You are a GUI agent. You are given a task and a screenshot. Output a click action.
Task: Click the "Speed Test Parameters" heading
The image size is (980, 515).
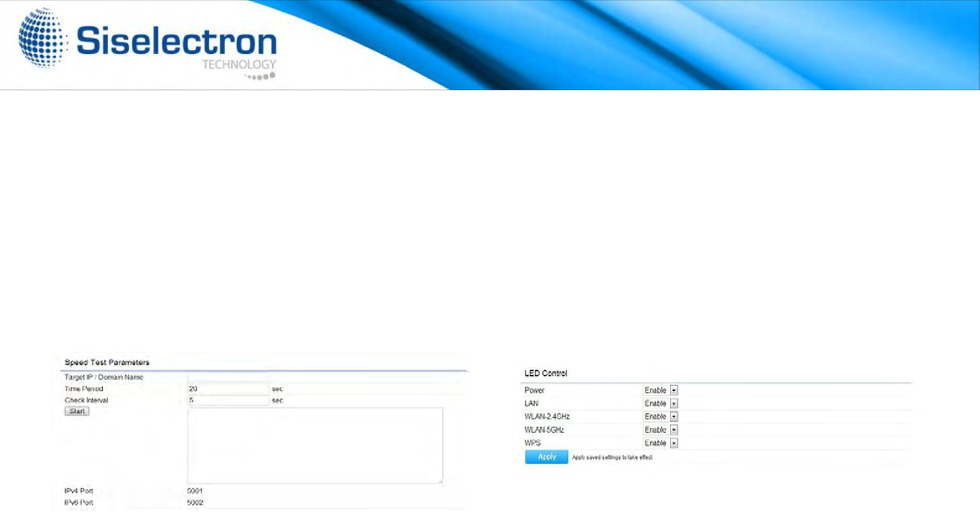[107, 362]
